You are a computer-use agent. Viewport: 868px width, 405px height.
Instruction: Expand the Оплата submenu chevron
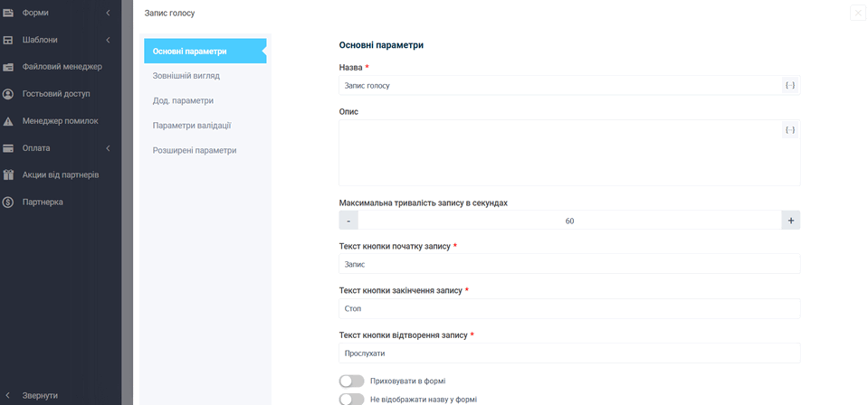tap(108, 148)
